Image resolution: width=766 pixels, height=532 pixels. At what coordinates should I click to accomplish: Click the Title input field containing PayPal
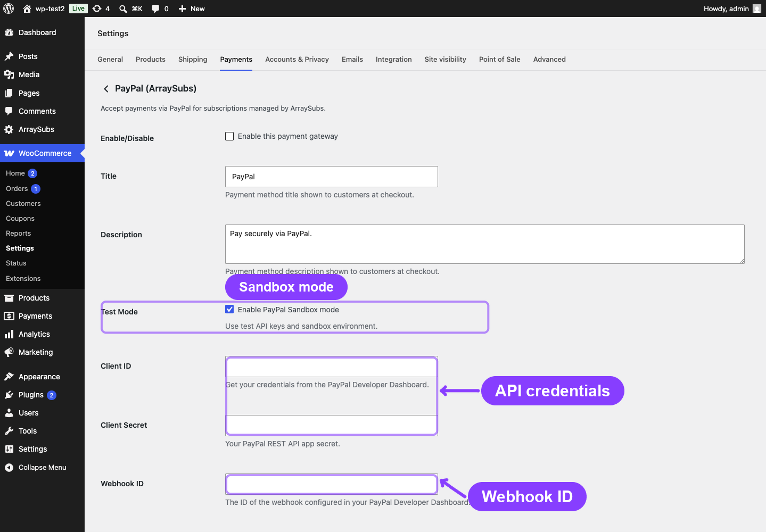tap(332, 177)
